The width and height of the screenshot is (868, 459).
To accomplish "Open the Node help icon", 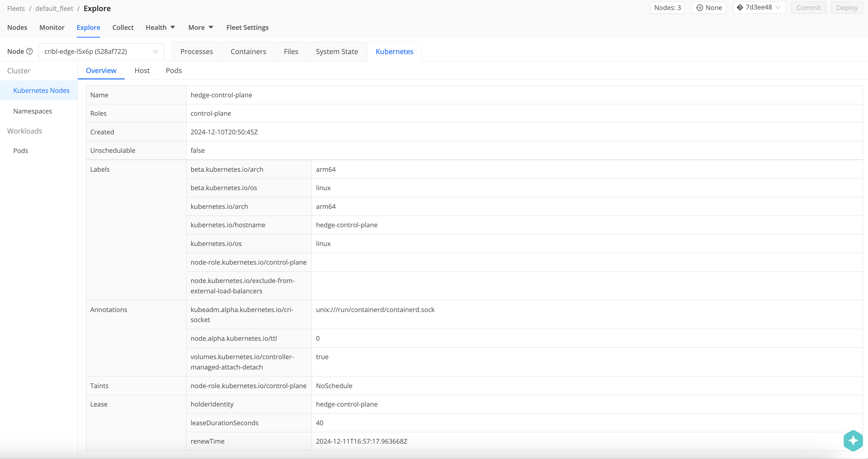I will [30, 51].
